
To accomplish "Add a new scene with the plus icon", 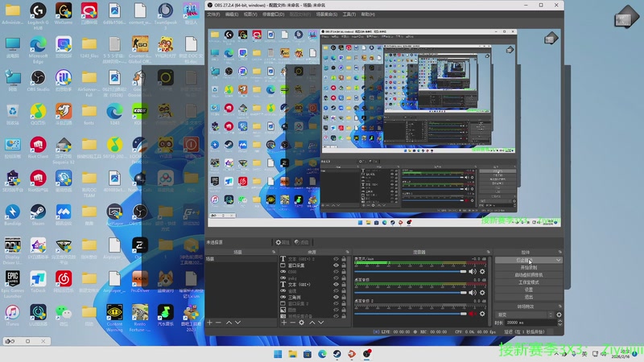I will (x=210, y=323).
